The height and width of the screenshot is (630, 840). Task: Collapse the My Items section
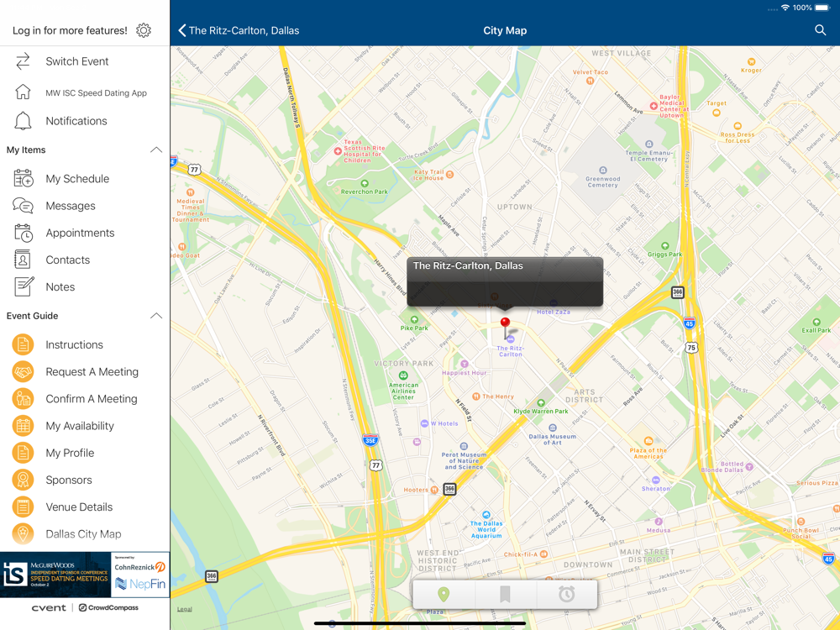pyautogui.click(x=155, y=150)
